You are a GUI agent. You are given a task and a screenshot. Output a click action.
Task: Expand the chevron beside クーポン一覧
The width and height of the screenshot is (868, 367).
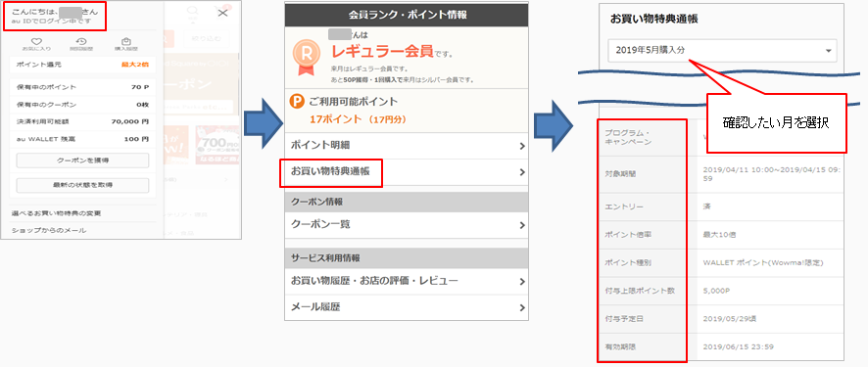(522, 225)
